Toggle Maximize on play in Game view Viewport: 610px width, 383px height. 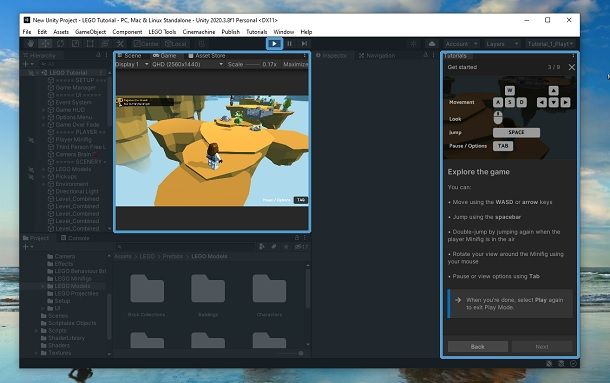click(295, 64)
